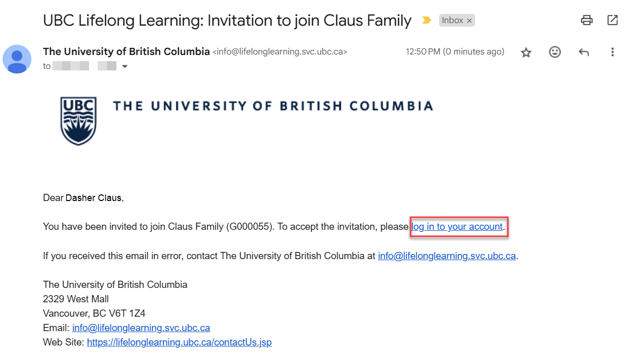The height and width of the screenshot is (364, 626).
Task: Click the UBC crest logo
Action: tap(78, 121)
